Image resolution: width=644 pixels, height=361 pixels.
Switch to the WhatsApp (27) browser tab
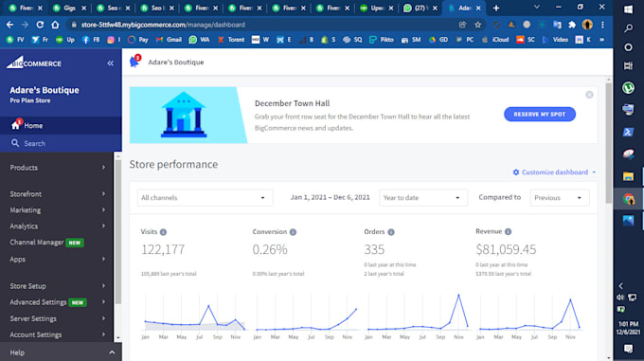pos(420,8)
